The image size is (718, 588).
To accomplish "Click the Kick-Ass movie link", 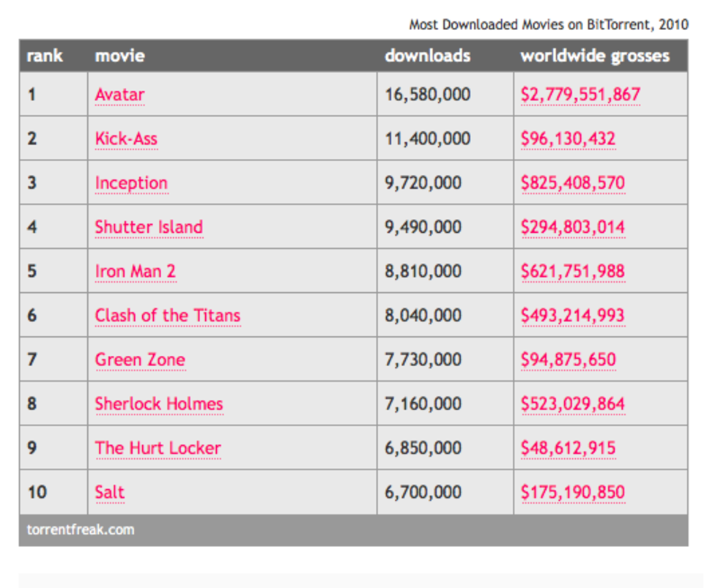I will pos(126,138).
